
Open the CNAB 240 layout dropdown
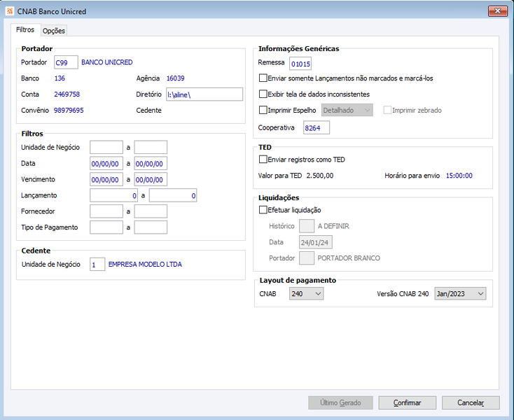(x=306, y=293)
